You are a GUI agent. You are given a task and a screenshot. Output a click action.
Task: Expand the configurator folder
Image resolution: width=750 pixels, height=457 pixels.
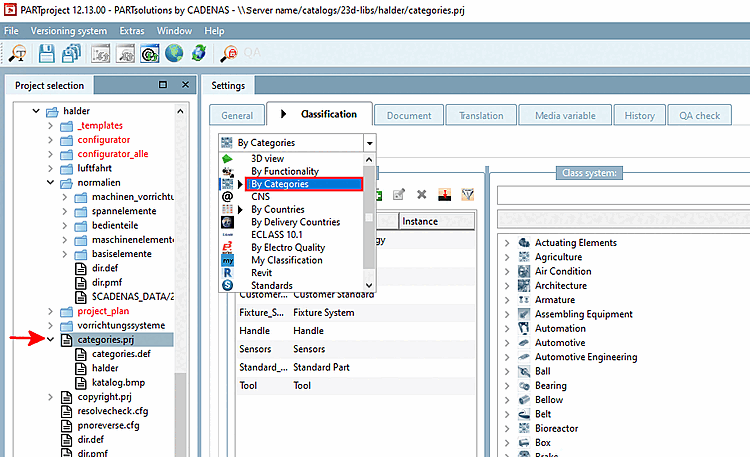pos(50,140)
